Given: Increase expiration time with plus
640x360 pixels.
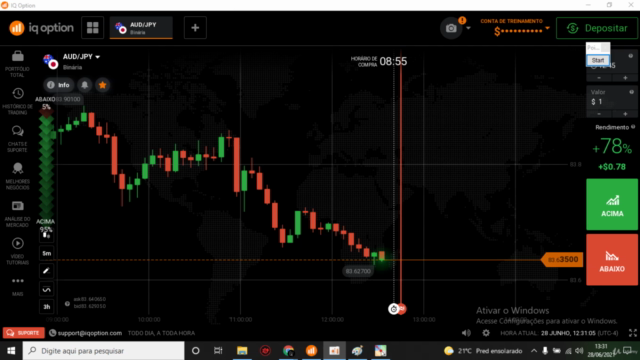Looking at the screenshot, I should point(625,78).
